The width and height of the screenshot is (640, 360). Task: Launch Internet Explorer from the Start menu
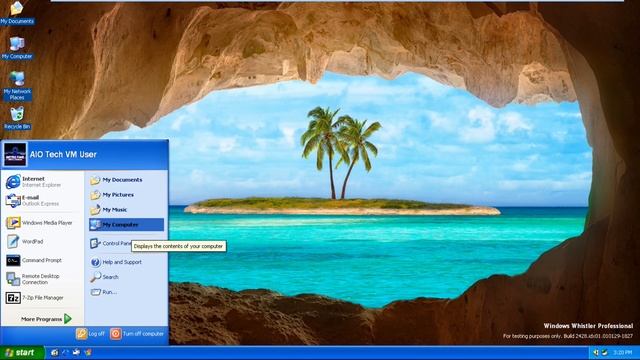click(42, 182)
